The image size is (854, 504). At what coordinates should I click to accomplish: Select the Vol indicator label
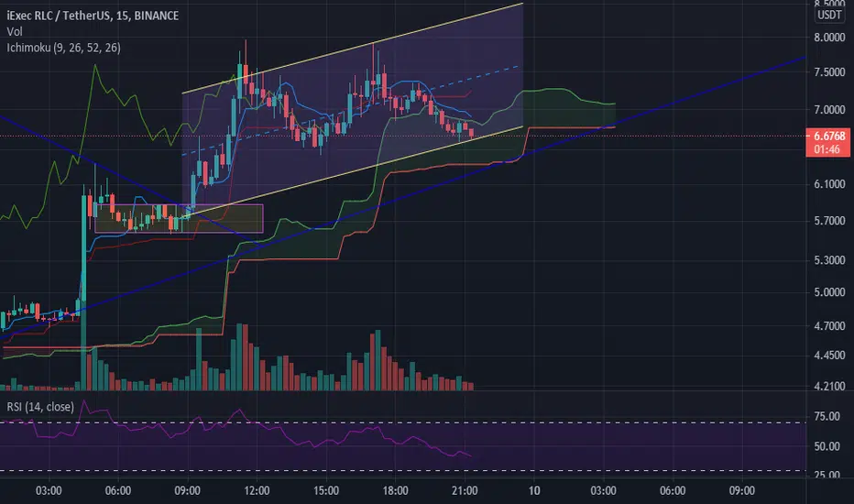tap(15, 31)
